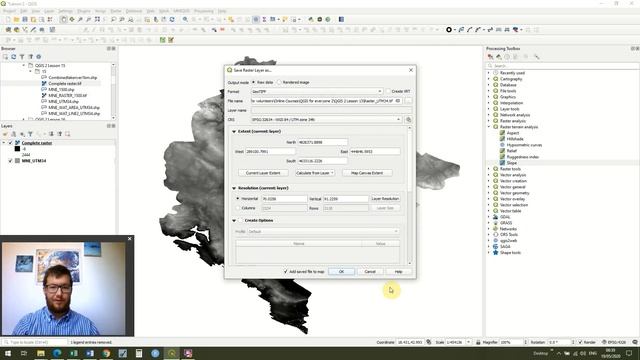Click the Current Layer Extent button
Screen dimensions: 640x360
click(263, 173)
